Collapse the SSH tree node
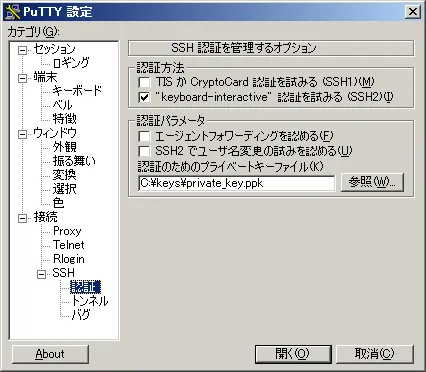 (x=41, y=274)
